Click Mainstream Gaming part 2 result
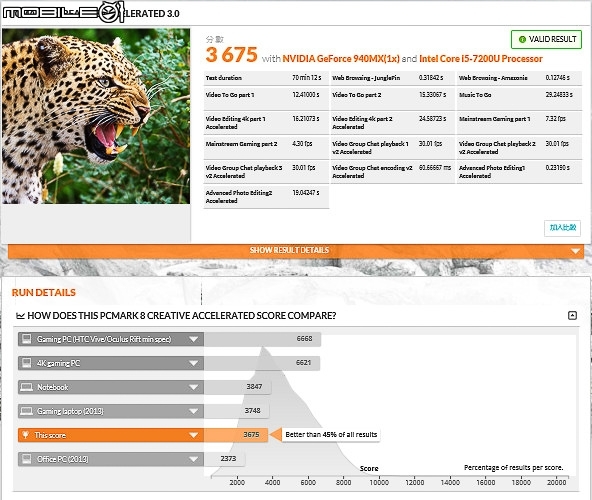The image size is (592, 500). (266, 148)
